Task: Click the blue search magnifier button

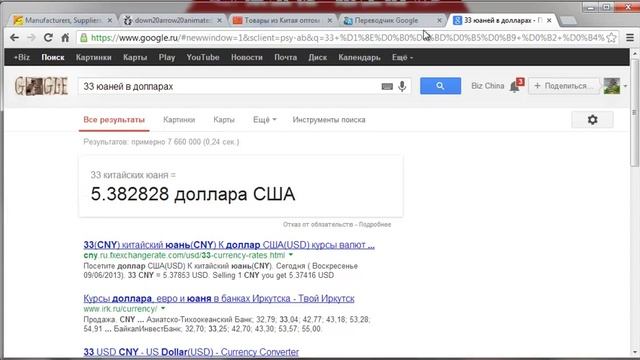Action: click(x=440, y=86)
